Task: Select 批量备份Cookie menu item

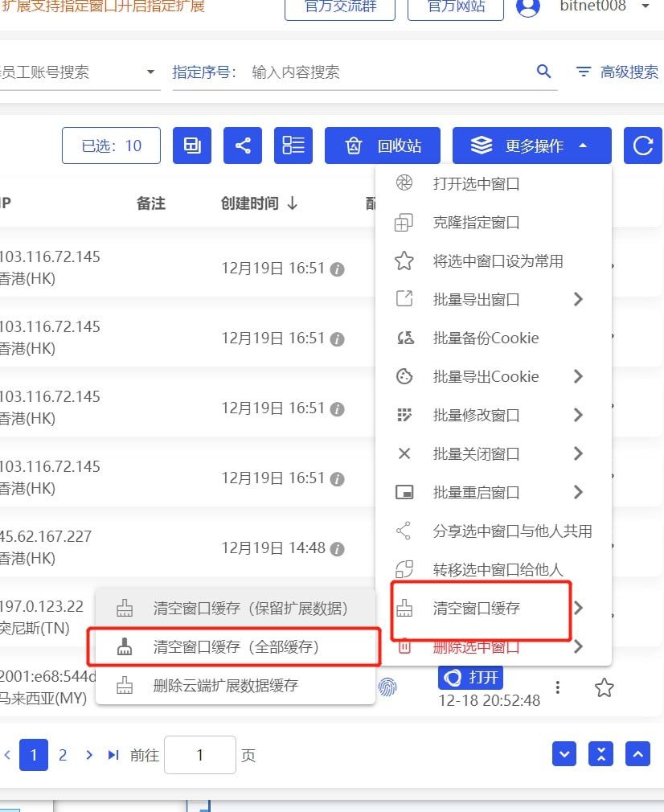Action: pos(494,338)
